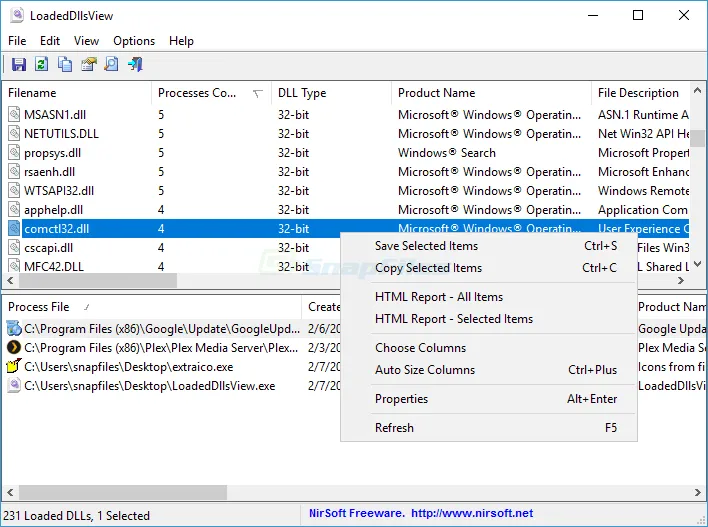The image size is (708, 527).
Task: Open the nirsoft.net link in status bar
Action: (x=472, y=513)
